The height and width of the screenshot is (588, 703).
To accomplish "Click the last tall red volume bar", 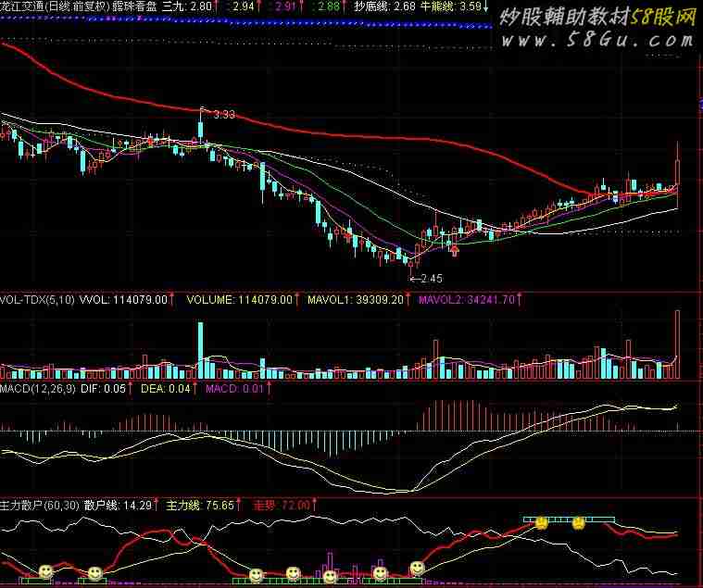I will click(677, 344).
